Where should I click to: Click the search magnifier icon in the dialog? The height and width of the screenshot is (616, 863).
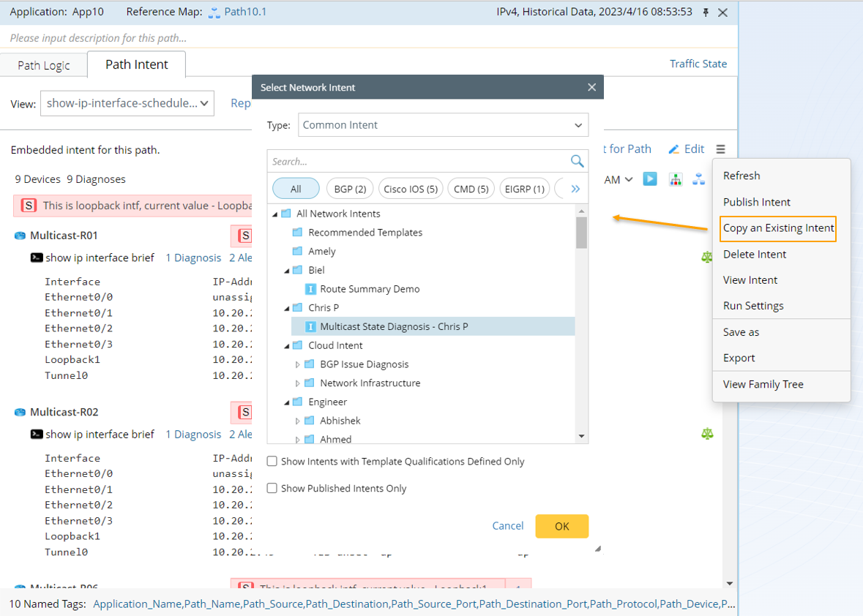pos(577,161)
